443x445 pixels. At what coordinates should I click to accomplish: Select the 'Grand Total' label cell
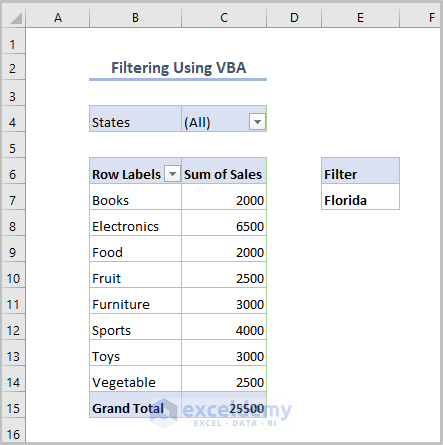tap(135, 405)
